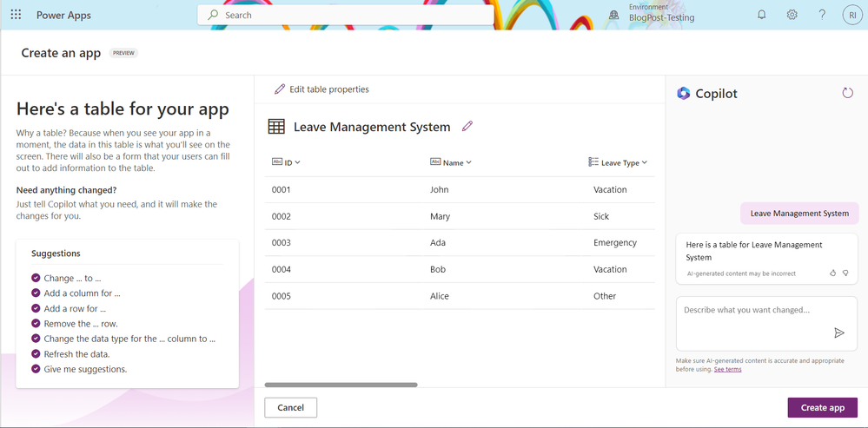Click the cell 0004

coord(282,269)
